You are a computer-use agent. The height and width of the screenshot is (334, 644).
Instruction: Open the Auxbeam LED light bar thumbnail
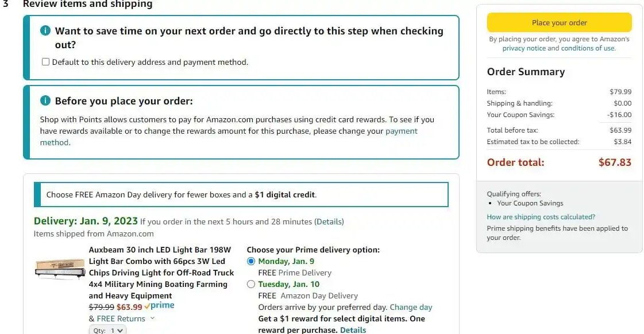[x=60, y=269]
